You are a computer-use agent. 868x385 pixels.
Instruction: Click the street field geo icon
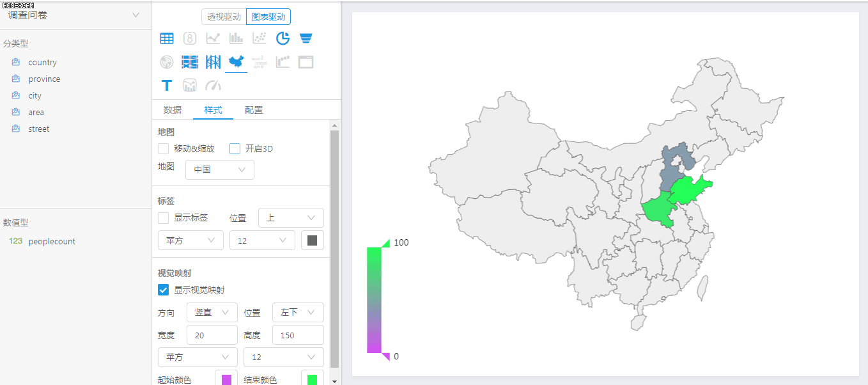pyautogui.click(x=16, y=129)
